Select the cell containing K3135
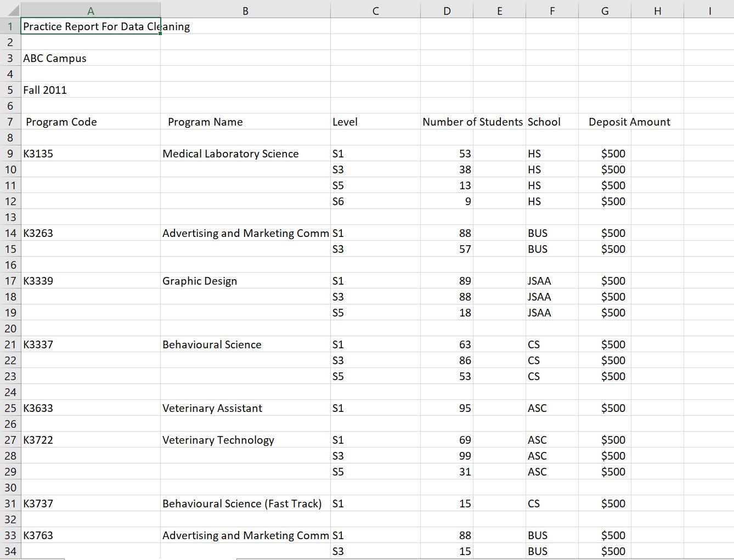This screenshot has width=734, height=560. (91, 154)
